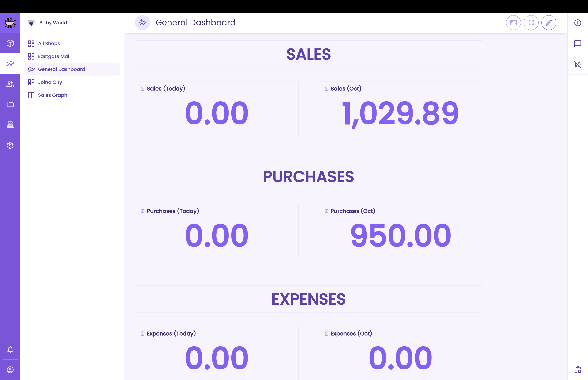This screenshot has height=380, width=588.
Task: Open the comments panel icon
Action: (x=578, y=43)
